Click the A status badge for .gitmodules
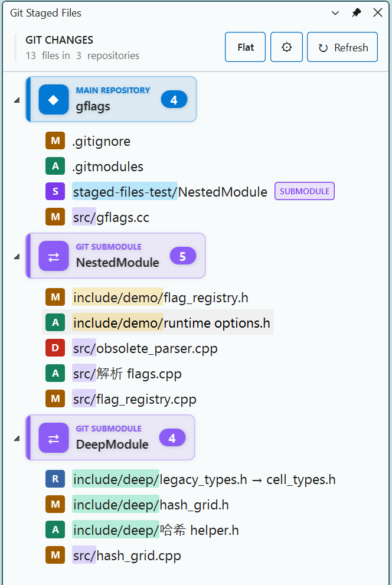 pyautogui.click(x=55, y=166)
